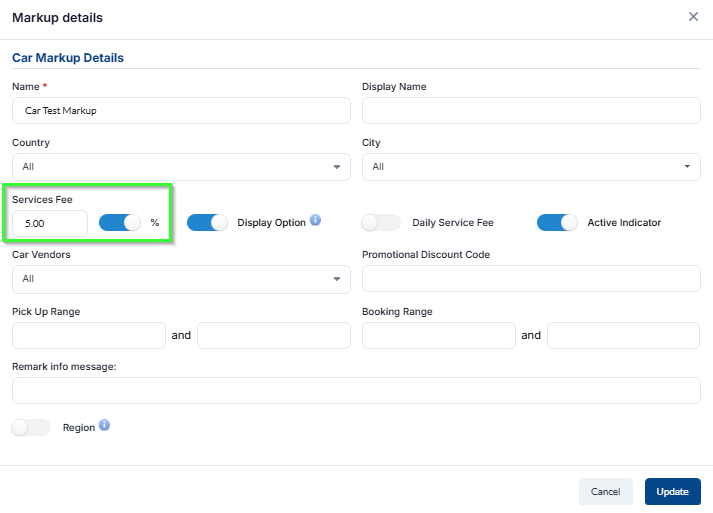The image size is (713, 513).
Task: Toggle the Active Indicator switch
Action: point(557,223)
